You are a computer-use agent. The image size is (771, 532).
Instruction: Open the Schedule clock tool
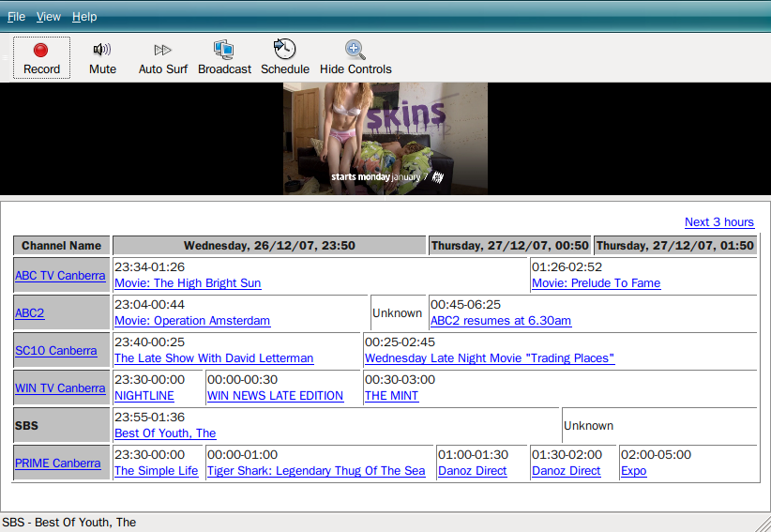pyautogui.click(x=285, y=57)
